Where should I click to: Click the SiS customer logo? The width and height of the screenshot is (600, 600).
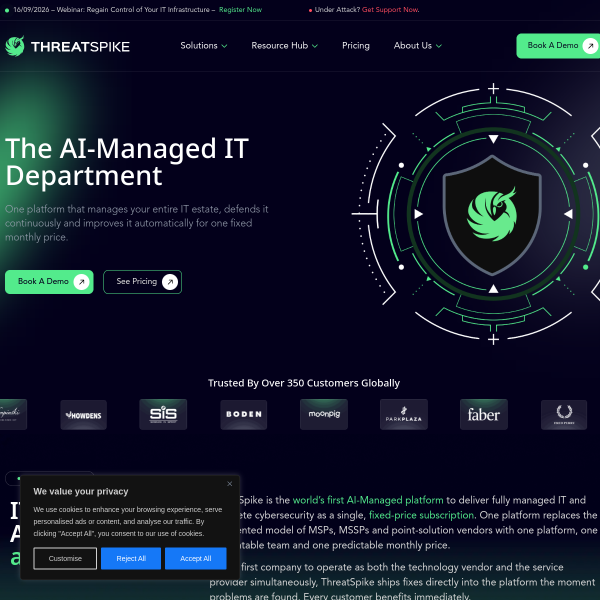163,414
